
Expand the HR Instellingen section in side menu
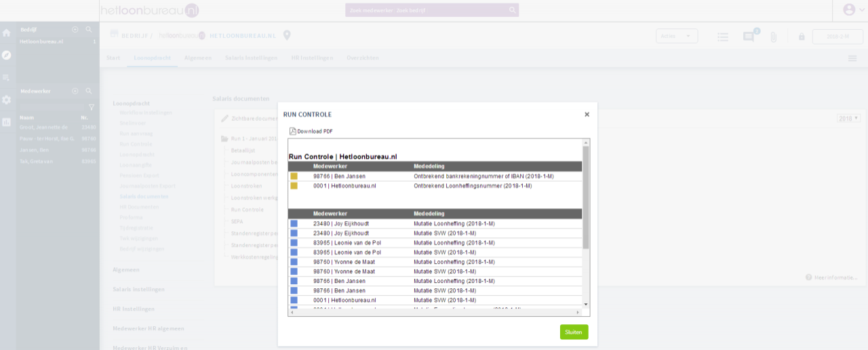(x=134, y=309)
